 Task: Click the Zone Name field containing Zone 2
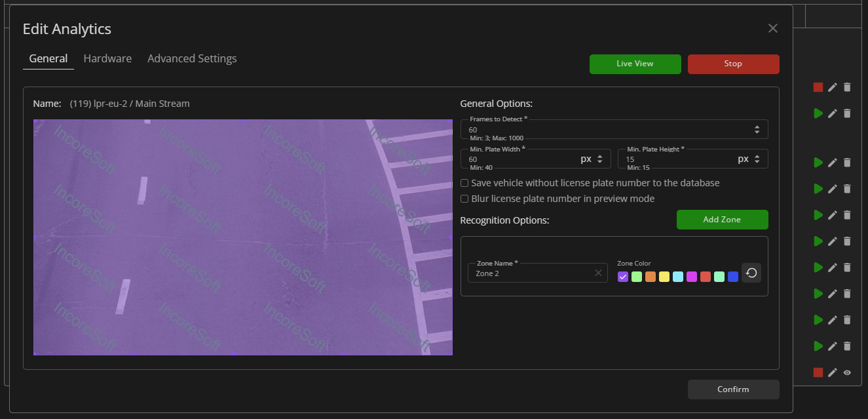[x=538, y=273]
